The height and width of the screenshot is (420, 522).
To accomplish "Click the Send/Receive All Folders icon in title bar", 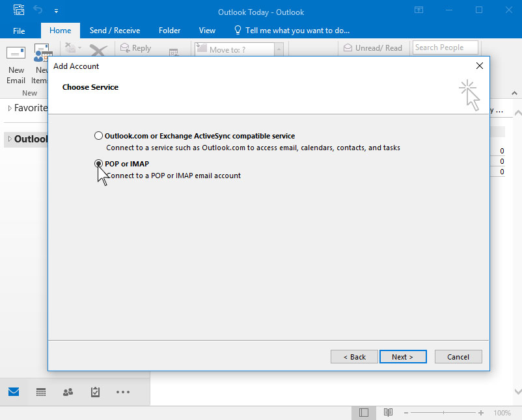I will (x=19, y=10).
